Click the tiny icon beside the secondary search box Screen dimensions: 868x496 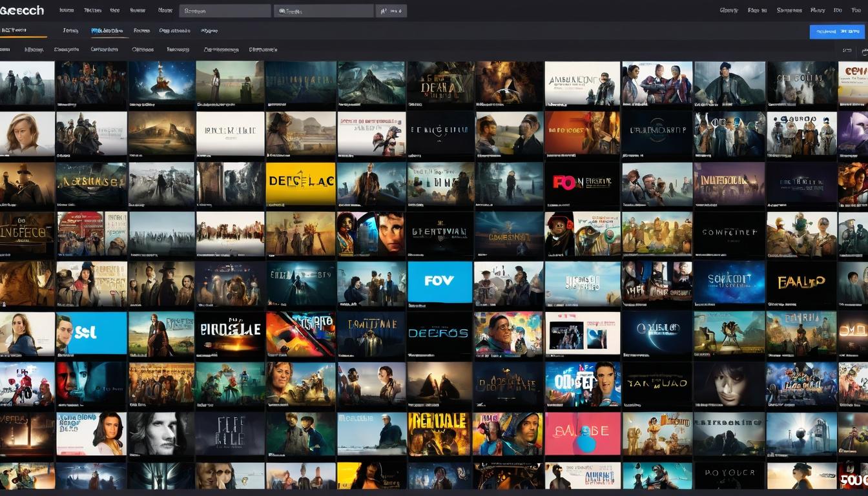click(282, 10)
